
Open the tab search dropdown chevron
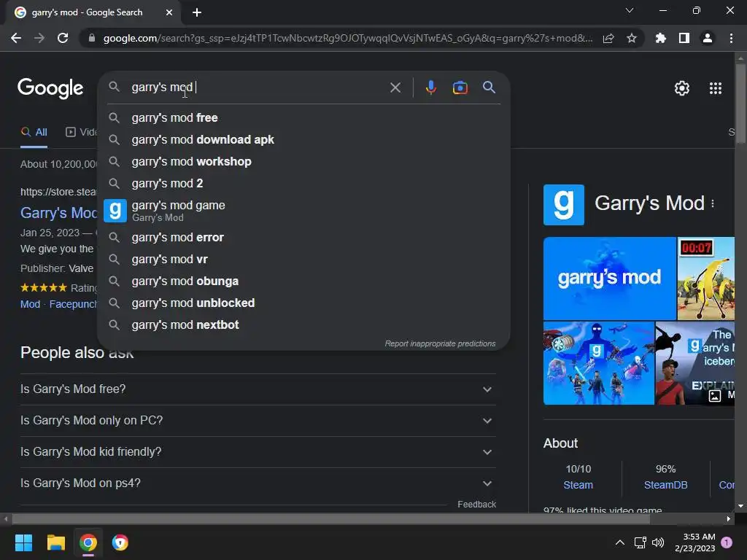[630, 10]
